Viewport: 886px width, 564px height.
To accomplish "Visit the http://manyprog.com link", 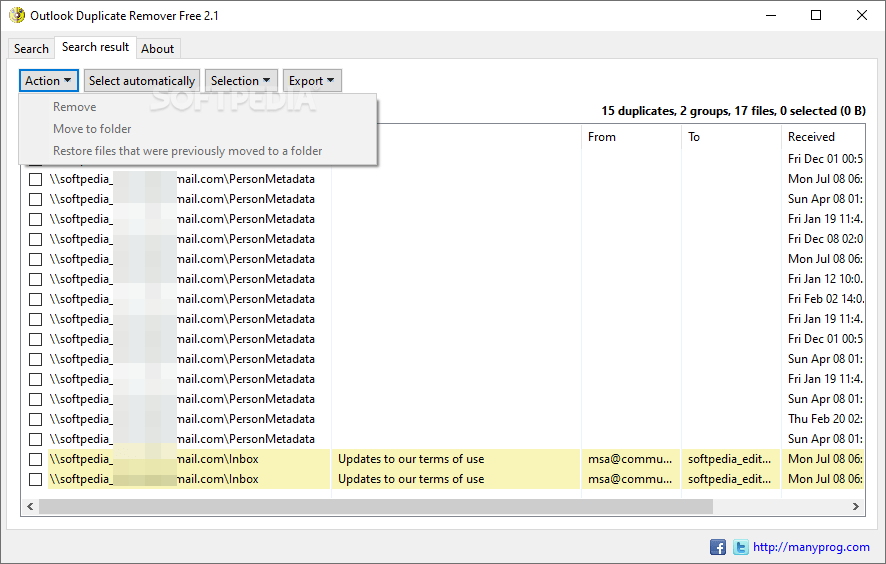I will pyautogui.click(x=811, y=547).
